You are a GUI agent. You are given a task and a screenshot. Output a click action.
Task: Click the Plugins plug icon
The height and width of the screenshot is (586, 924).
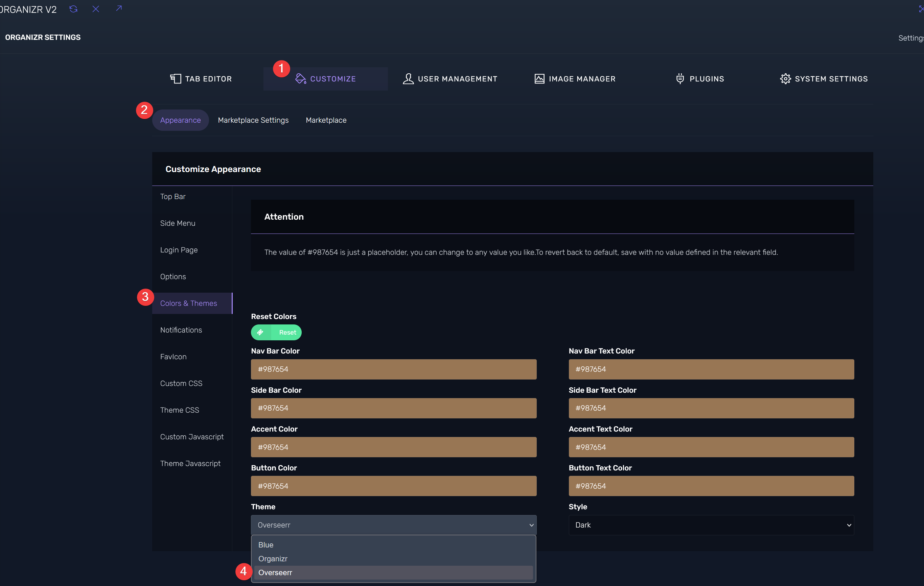[680, 79]
